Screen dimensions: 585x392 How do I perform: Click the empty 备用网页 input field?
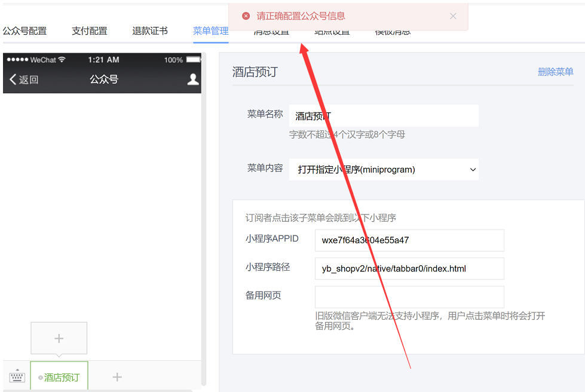(410, 297)
